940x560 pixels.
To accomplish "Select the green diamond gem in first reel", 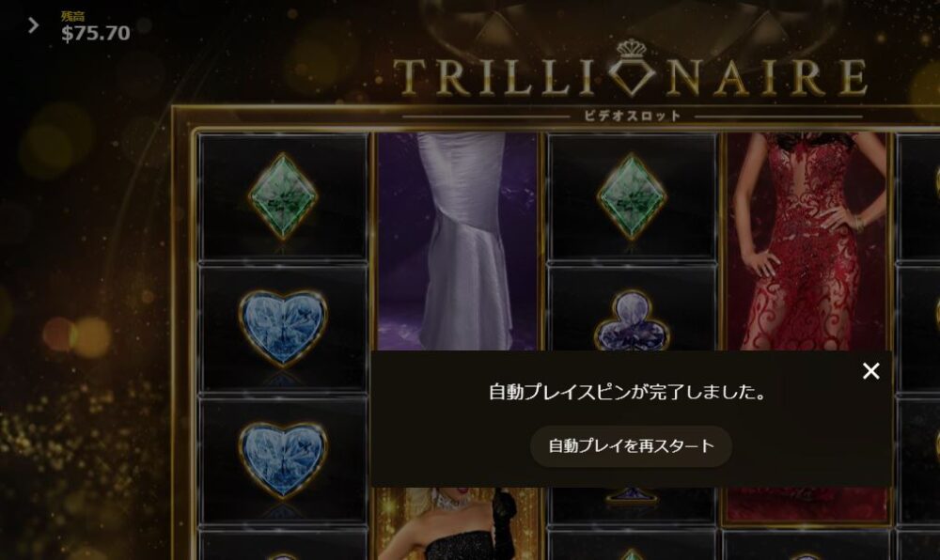I will (282, 197).
